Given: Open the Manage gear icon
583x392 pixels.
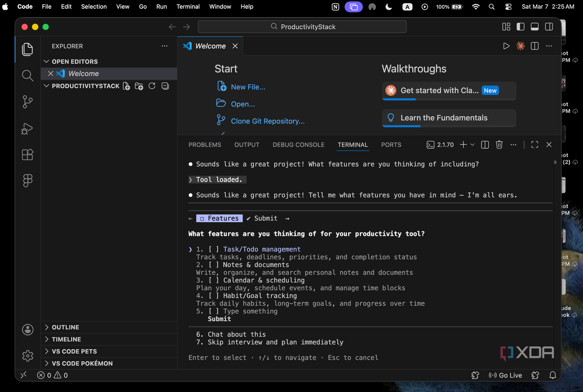Looking at the screenshot, I should [x=27, y=356].
